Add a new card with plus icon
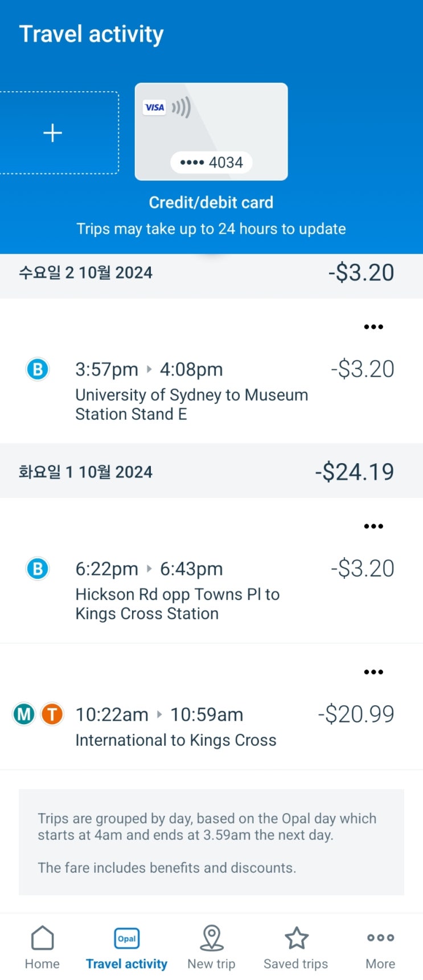This screenshot has width=423, height=980. click(53, 133)
